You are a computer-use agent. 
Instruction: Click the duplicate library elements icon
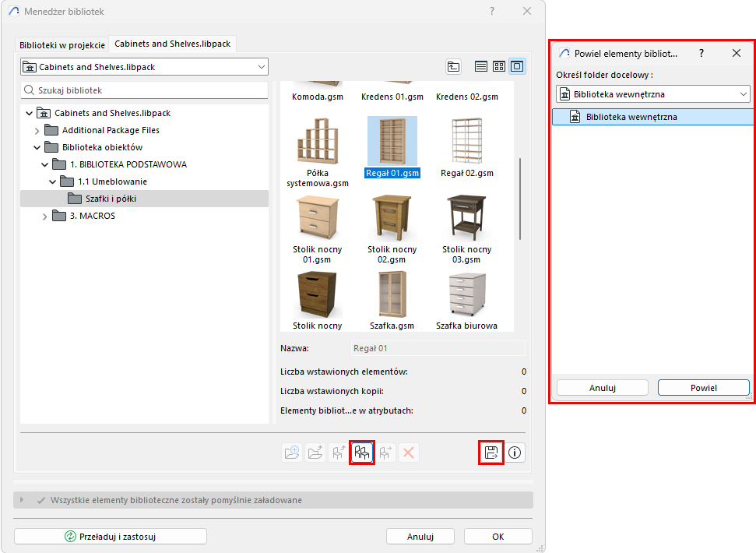[361, 453]
